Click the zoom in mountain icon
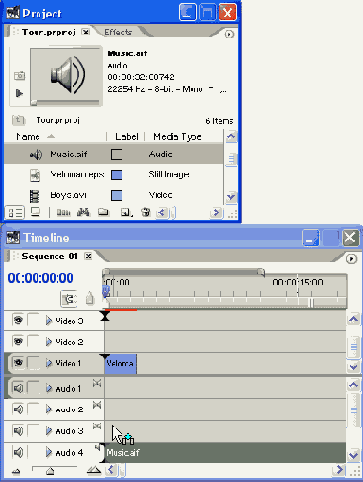363x482 pixels. pos(94,470)
